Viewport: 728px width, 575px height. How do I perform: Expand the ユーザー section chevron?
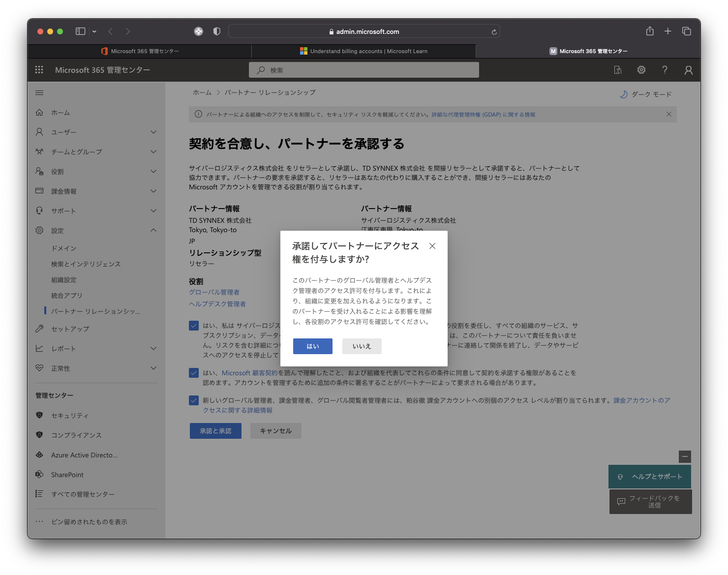point(153,132)
